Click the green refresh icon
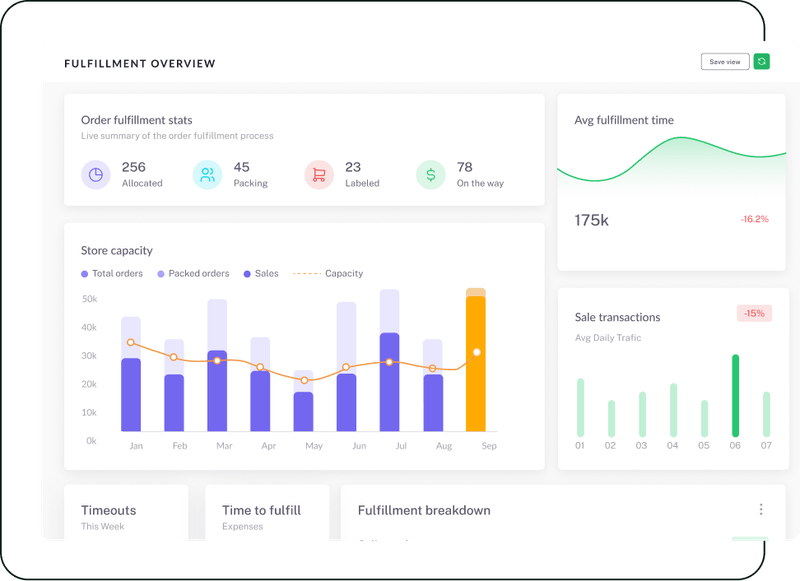The image size is (800, 581). click(762, 61)
